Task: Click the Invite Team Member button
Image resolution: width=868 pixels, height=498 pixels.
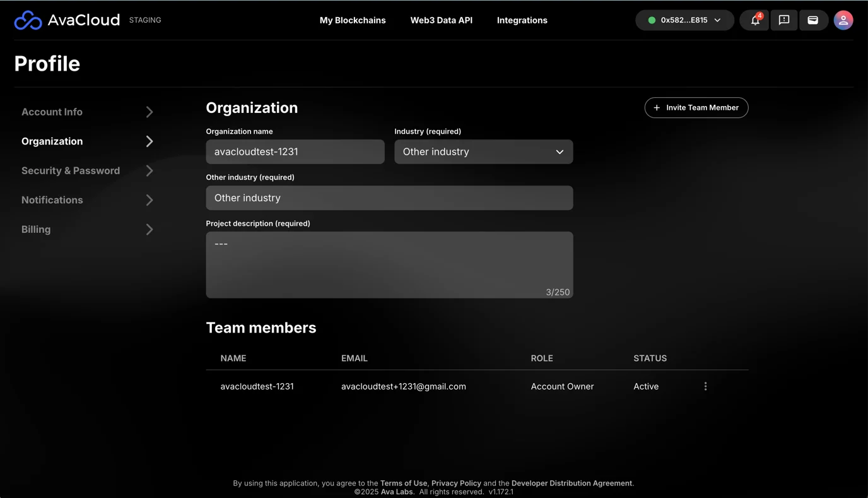Action: click(x=696, y=107)
